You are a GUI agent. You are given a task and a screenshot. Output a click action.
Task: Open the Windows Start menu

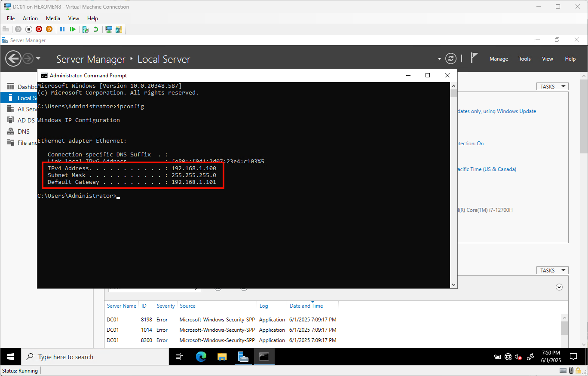11,357
